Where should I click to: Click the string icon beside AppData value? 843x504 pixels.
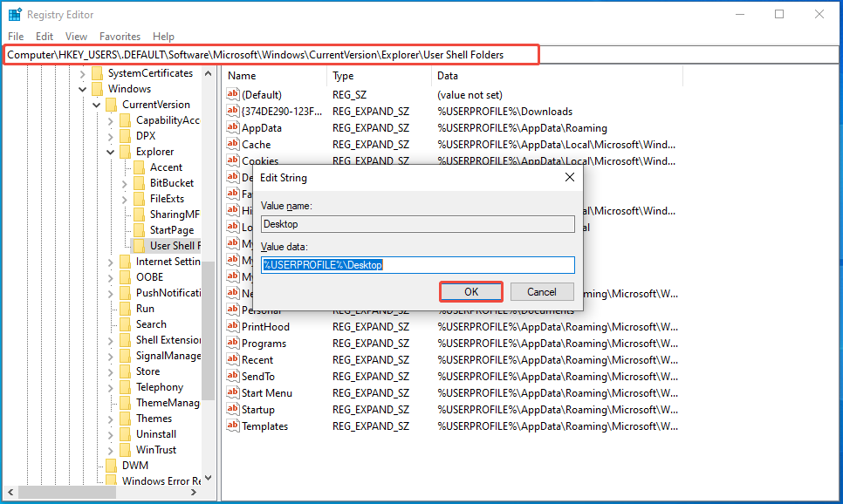(232, 128)
